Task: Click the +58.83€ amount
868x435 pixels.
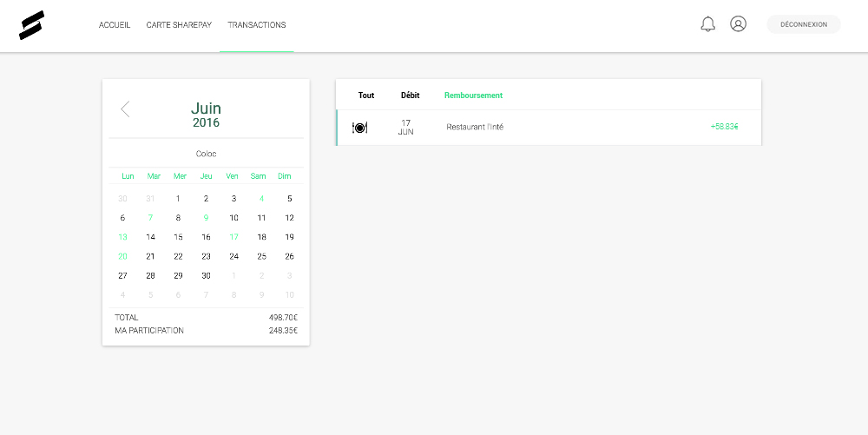Action: click(x=724, y=127)
